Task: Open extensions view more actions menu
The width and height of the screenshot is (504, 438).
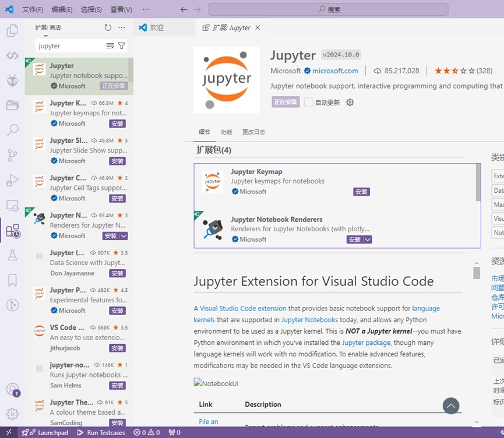Action: (x=122, y=27)
